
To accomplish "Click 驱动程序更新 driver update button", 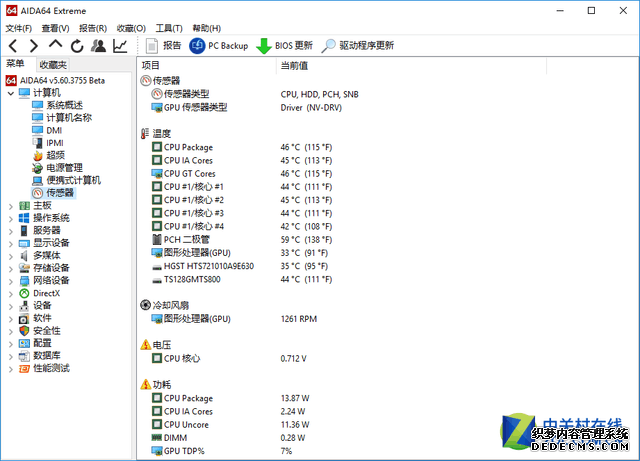I will tap(358, 46).
